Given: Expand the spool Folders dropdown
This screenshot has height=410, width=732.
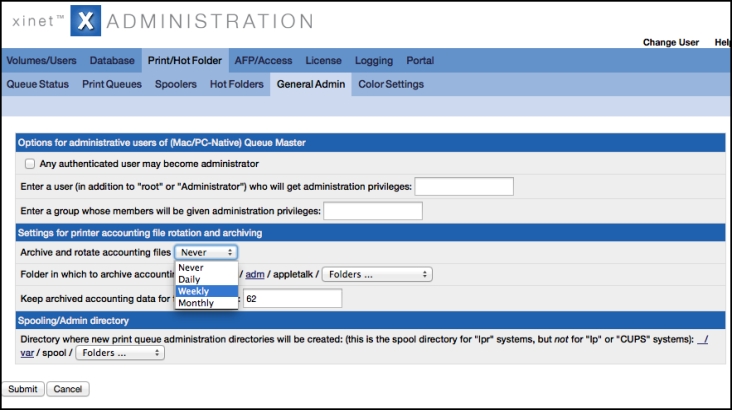Looking at the screenshot, I should [120, 353].
